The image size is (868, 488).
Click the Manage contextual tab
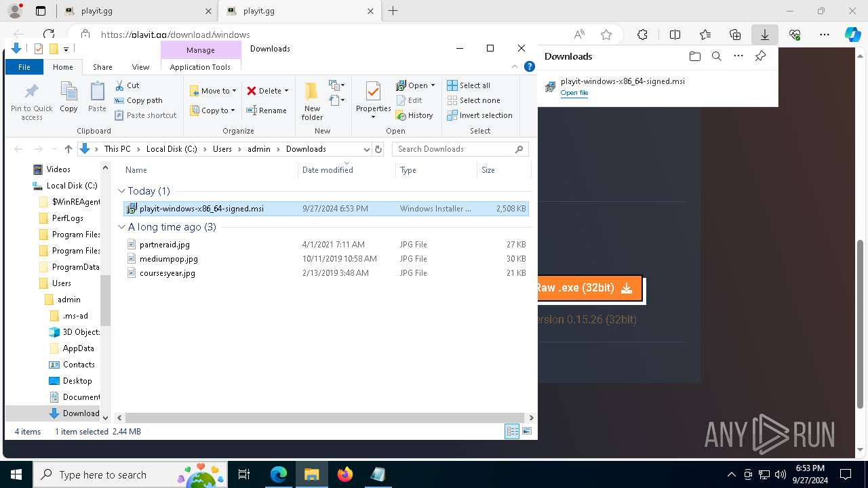[x=201, y=50]
